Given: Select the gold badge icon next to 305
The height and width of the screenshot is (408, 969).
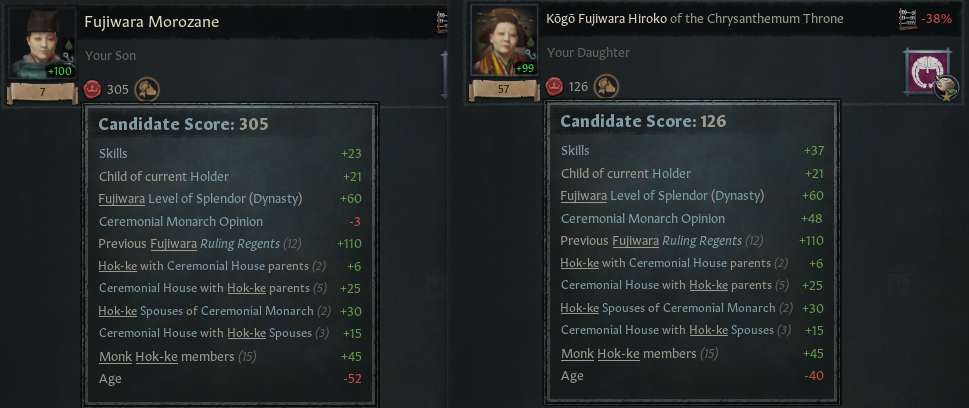Looking at the screenshot, I should tap(146, 89).
